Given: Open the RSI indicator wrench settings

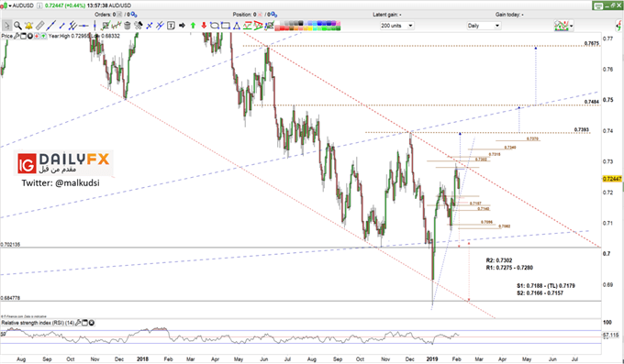Looking at the screenshot, I should pyautogui.click(x=78, y=323).
